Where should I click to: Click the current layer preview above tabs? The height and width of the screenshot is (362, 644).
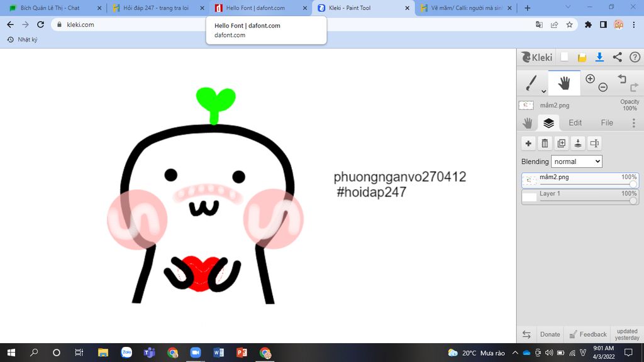coord(526,105)
